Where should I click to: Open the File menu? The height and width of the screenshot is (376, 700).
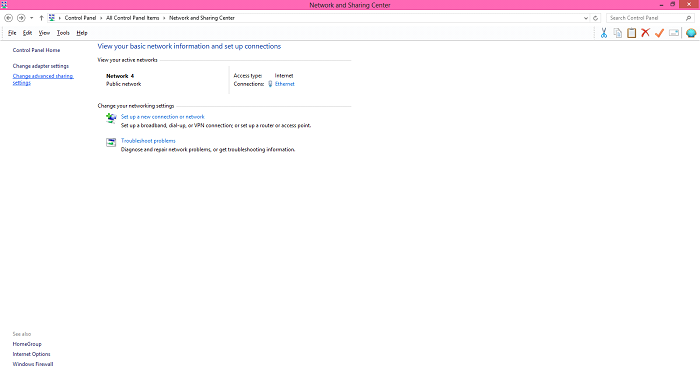click(12, 33)
